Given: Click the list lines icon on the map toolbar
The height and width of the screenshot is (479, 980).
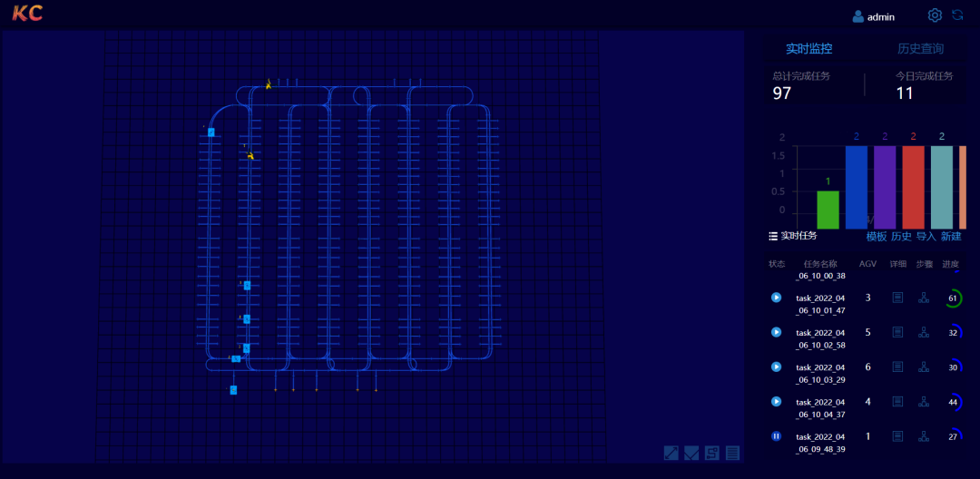Looking at the screenshot, I should pos(732,453).
